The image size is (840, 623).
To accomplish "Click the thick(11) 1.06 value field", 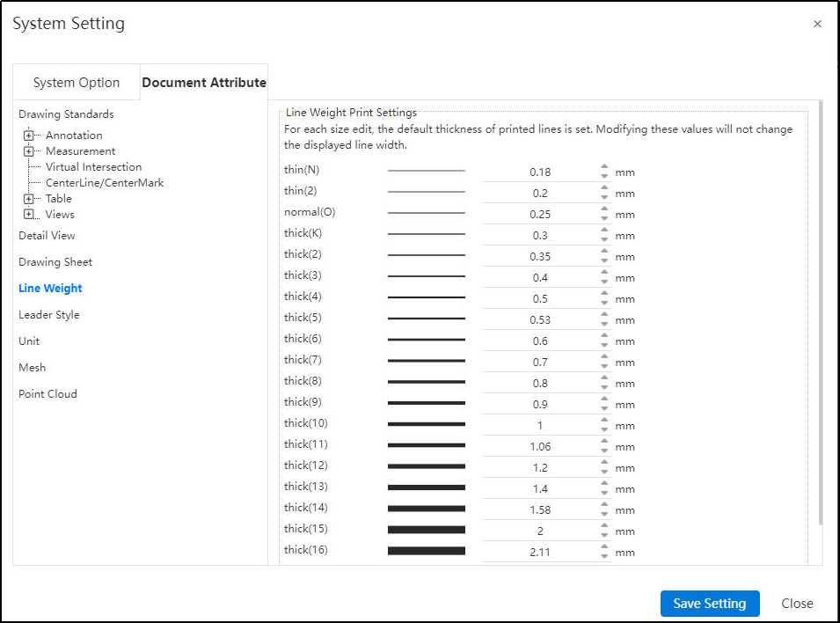I will (x=540, y=446).
